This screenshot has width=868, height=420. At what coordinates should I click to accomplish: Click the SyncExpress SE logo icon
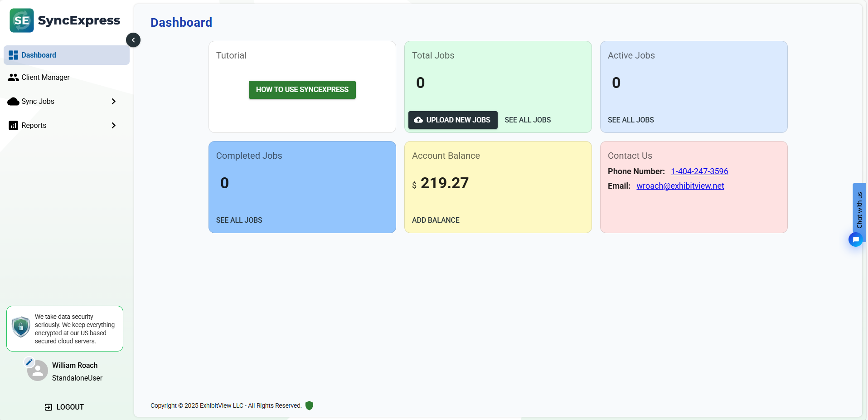point(22,20)
